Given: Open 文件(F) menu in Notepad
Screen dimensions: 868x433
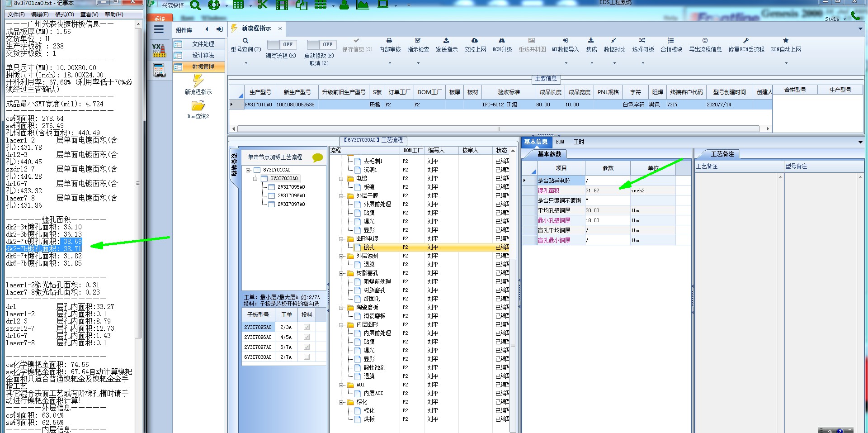Looking at the screenshot, I should (x=16, y=14).
